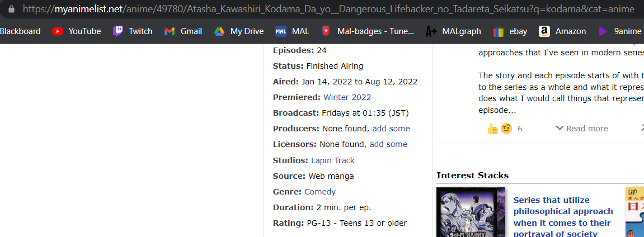Open the Amazon bookmark
The width and height of the screenshot is (644, 237).
point(562,31)
